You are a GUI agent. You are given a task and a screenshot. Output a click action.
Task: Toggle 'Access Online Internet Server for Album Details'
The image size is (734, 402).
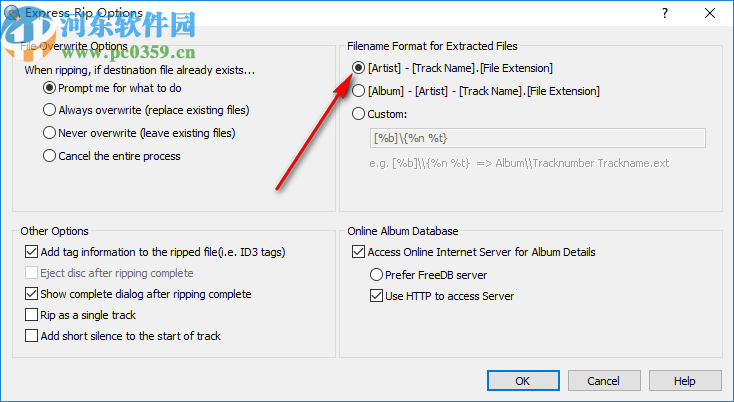359,252
